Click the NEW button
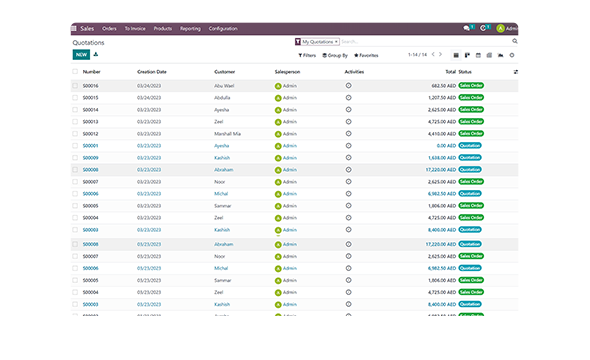The width and height of the screenshot is (590, 360). tap(81, 55)
